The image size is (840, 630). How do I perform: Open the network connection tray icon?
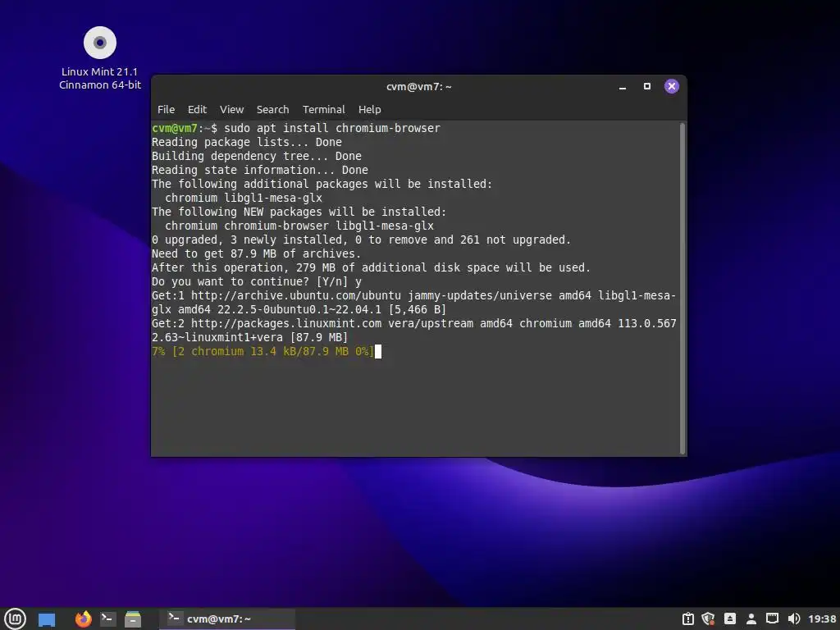click(x=772, y=619)
